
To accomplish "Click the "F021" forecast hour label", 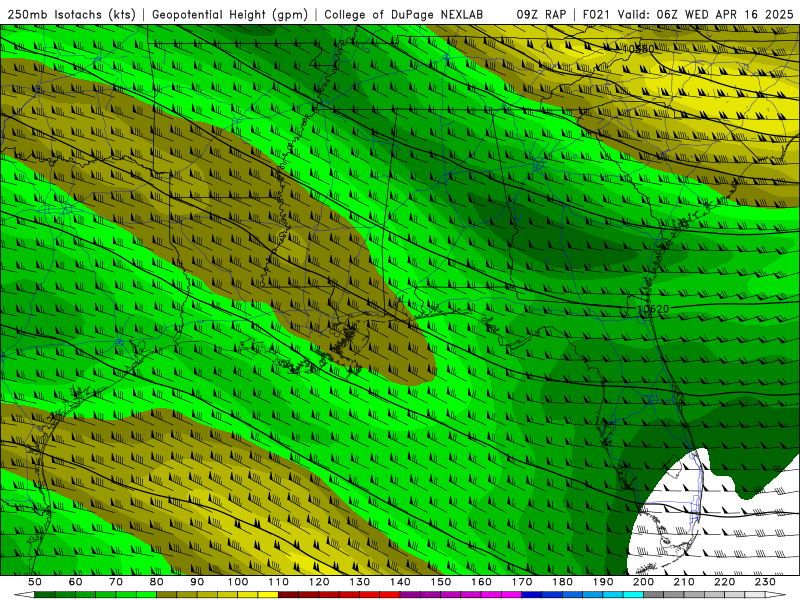I will [597, 14].
